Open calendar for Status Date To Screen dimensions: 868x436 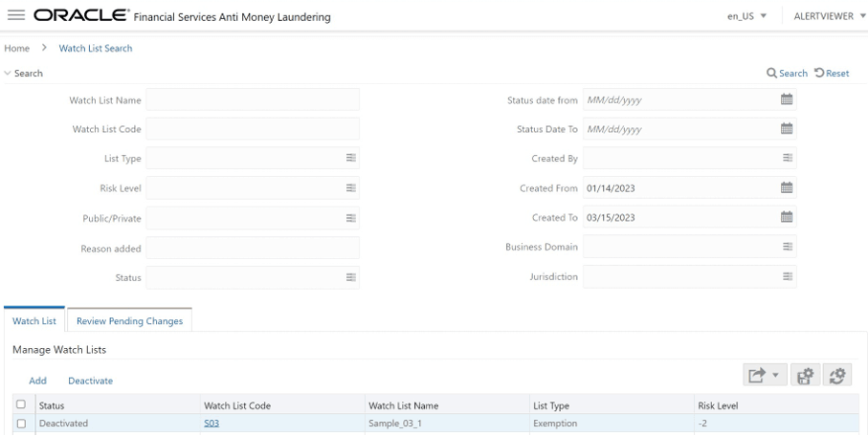[x=786, y=129]
